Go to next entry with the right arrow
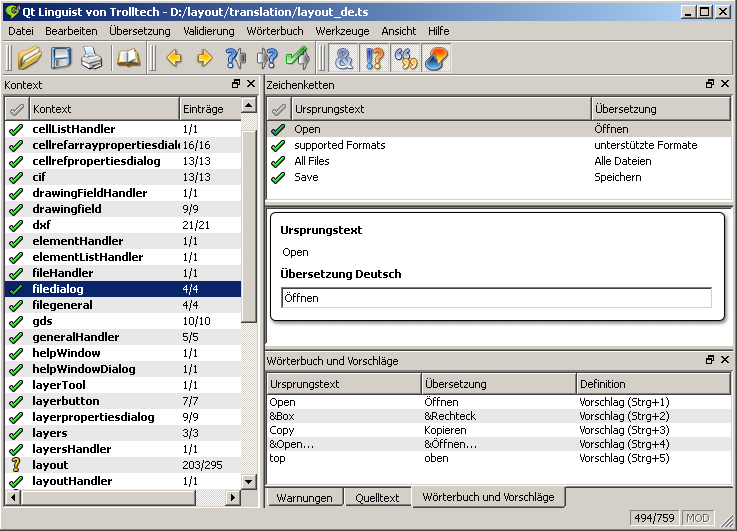The image size is (737, 531). pyautogui.click(x=204, y=59)
